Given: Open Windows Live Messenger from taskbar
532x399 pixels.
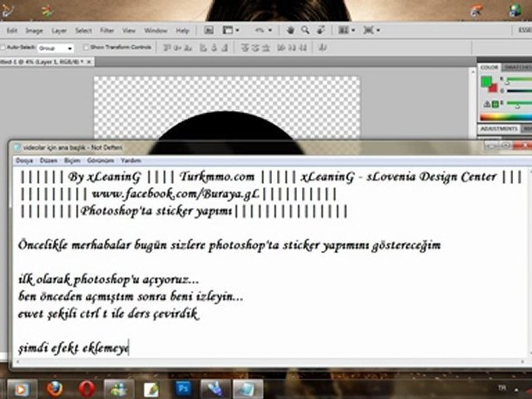Looking at the screenshot, I should [x=119, y=389].
